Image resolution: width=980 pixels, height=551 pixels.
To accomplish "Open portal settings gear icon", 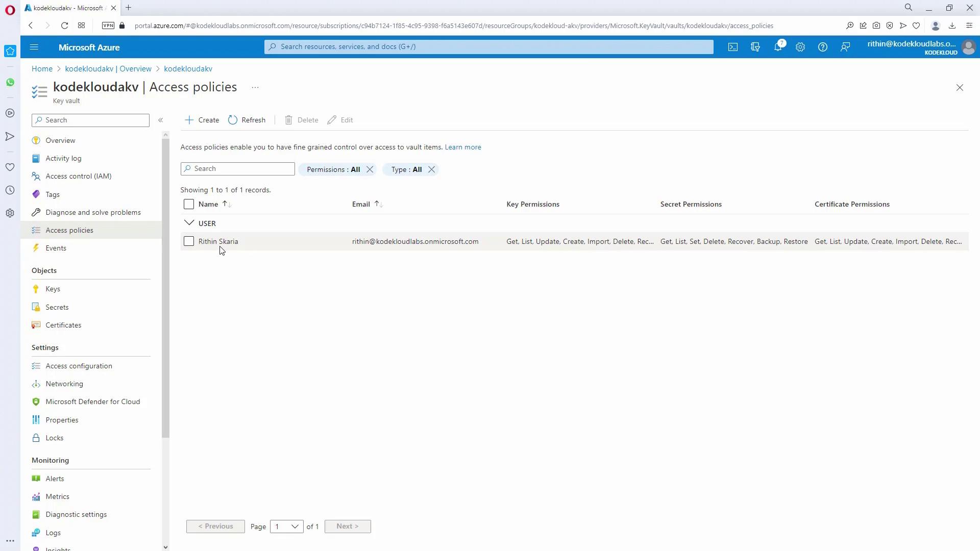I will point(800,47).
